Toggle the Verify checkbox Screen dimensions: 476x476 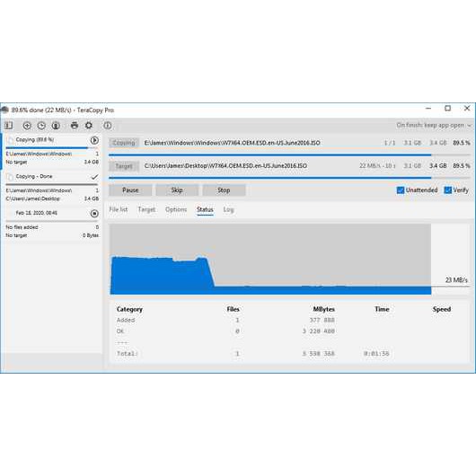(448, 190)
